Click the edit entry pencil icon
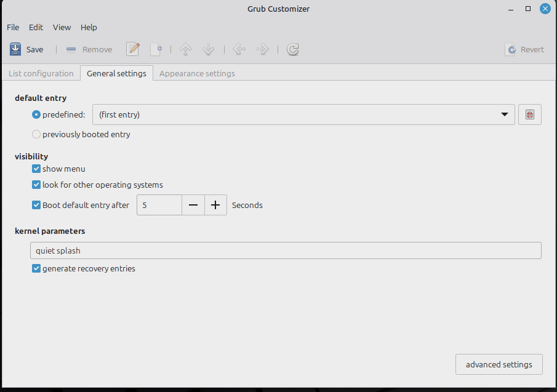 (x=133, y=49)
